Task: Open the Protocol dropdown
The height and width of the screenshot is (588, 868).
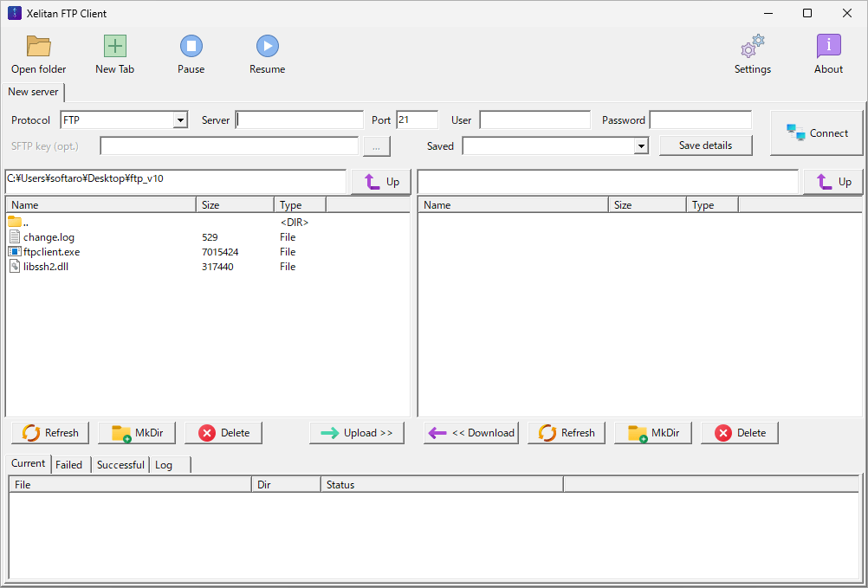Action: click(x=180, y=120)
